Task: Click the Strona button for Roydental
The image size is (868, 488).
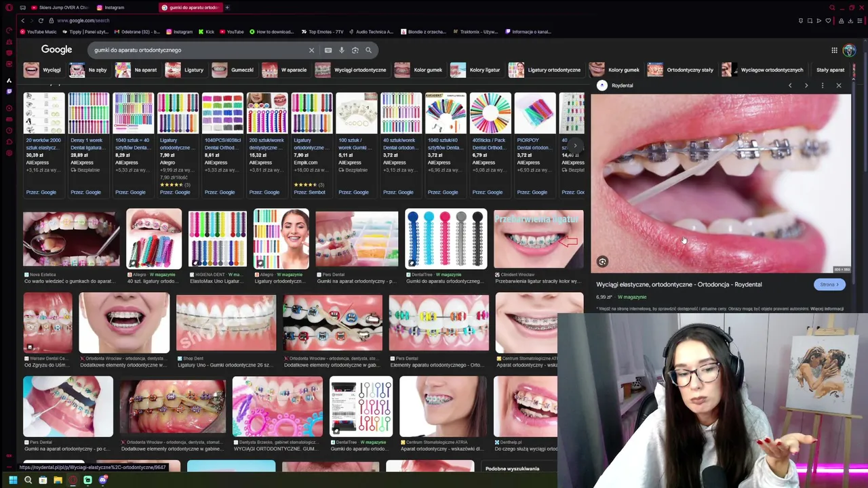Action: tap(829, 285)
